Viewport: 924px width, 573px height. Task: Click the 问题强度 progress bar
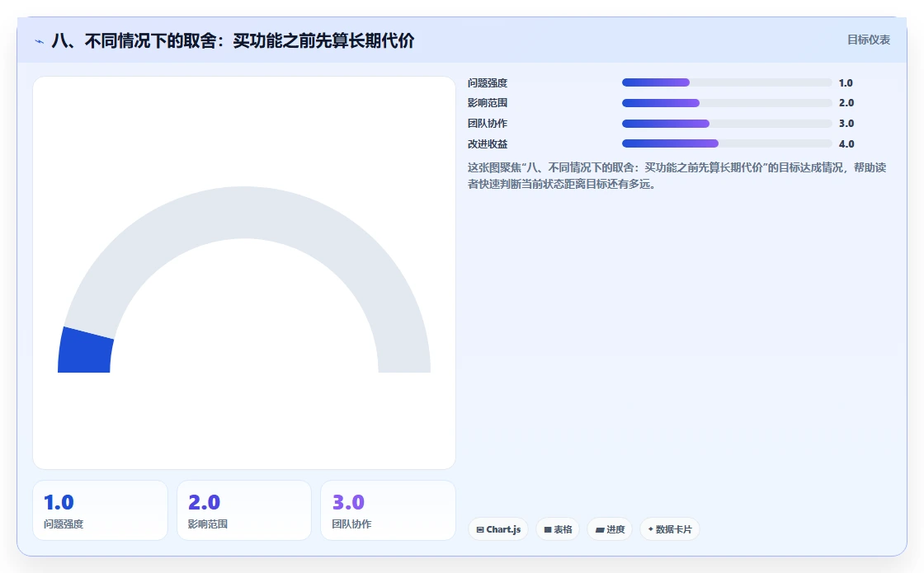[x=727, y=82]
